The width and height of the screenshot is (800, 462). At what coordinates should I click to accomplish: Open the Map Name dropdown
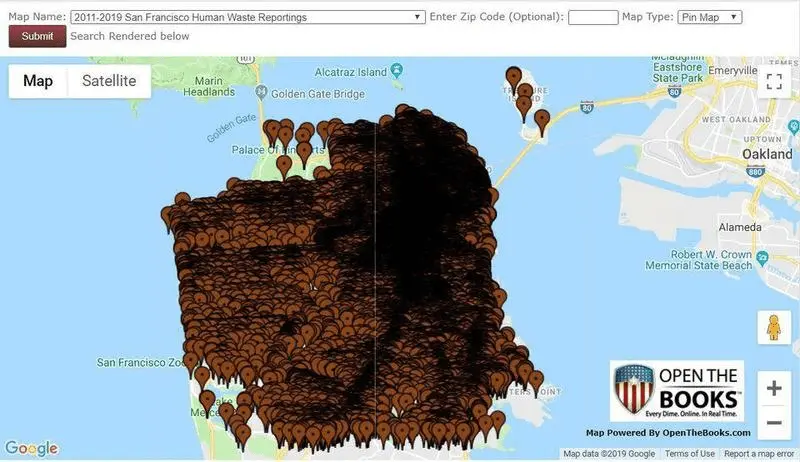click(x=248, y=17)
